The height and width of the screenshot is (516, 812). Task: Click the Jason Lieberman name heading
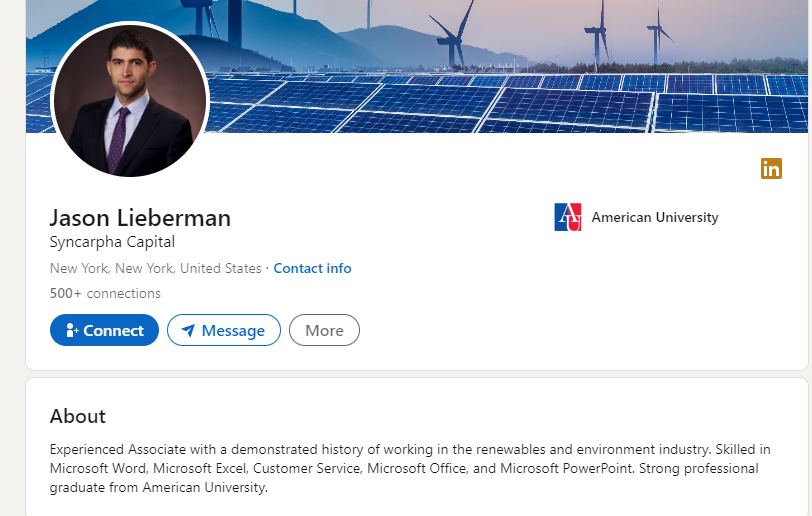140,218
